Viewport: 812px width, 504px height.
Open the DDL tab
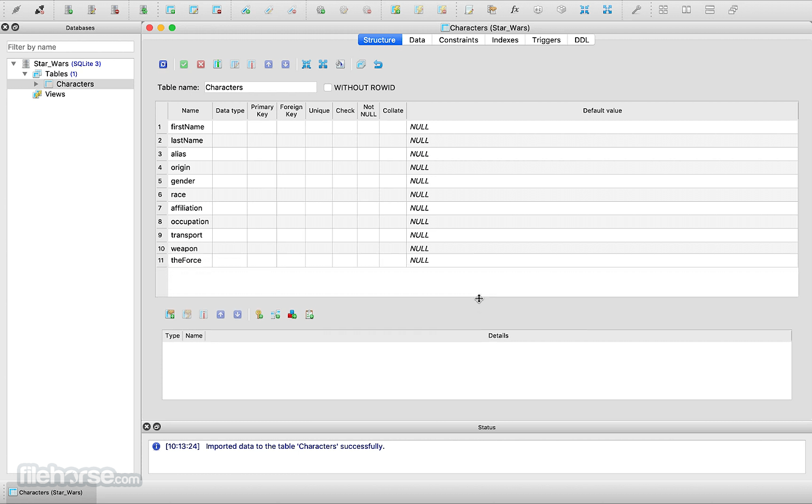pos(582,40)
